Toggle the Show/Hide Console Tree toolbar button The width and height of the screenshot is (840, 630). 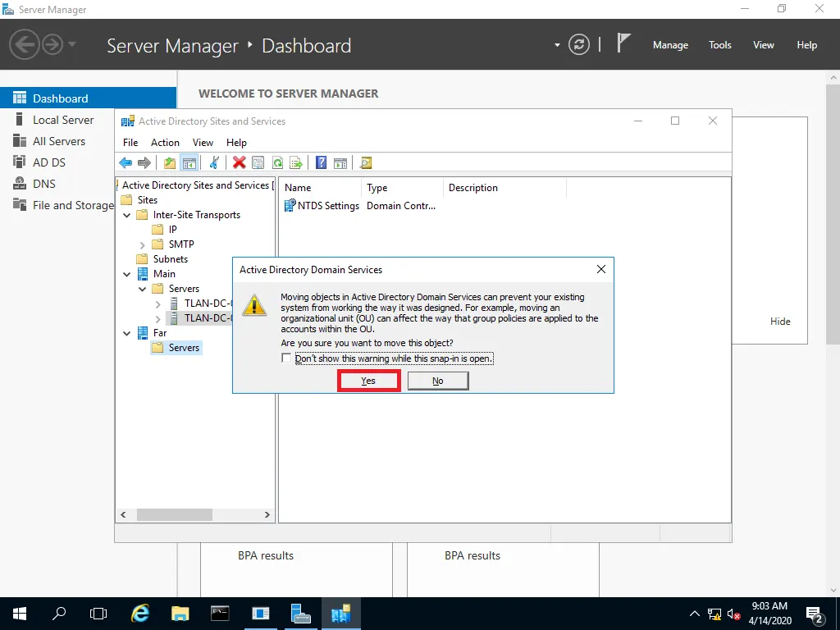pos(189,163)
